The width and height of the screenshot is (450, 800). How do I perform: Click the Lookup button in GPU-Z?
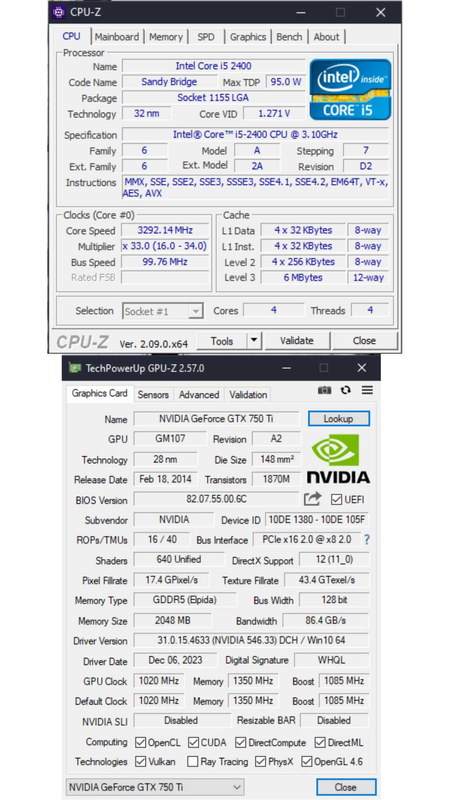tap(339, 419)
